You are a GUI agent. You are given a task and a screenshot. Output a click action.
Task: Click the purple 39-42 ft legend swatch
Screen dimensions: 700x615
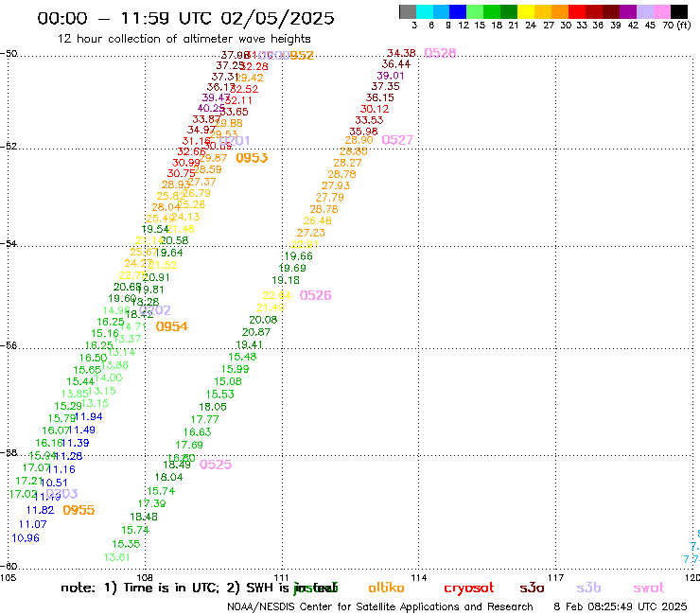(628, 11)
